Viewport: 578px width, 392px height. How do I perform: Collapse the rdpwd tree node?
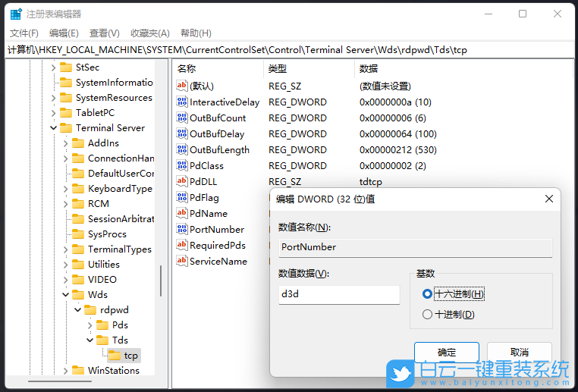[78, 310]
